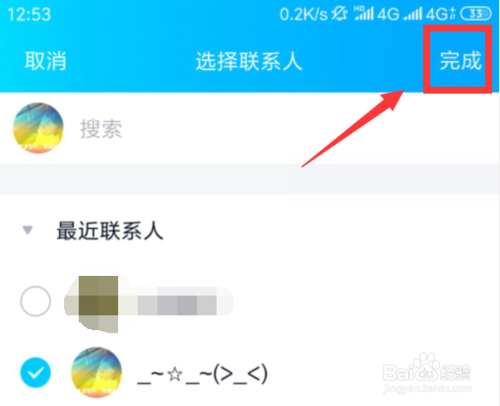Click the Baidu 经验 watermark logo
500x406 pixels.
point(427,372)
